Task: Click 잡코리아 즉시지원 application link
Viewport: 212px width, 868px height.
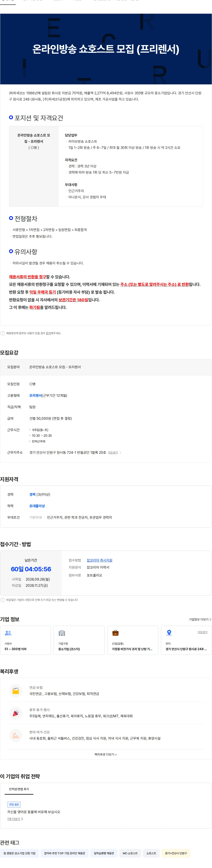Action: pos(99,560)
